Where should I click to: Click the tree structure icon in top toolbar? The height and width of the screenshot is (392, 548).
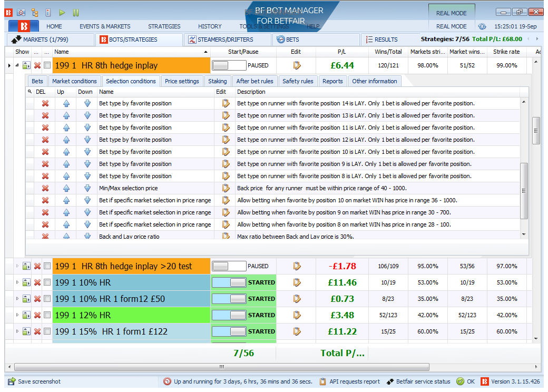35,13
